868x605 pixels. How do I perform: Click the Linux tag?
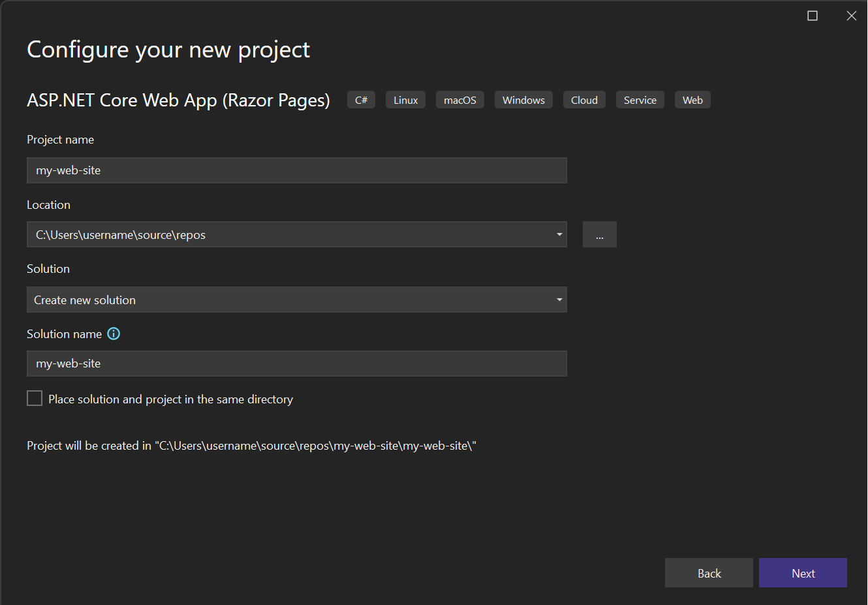click(405, 100)
